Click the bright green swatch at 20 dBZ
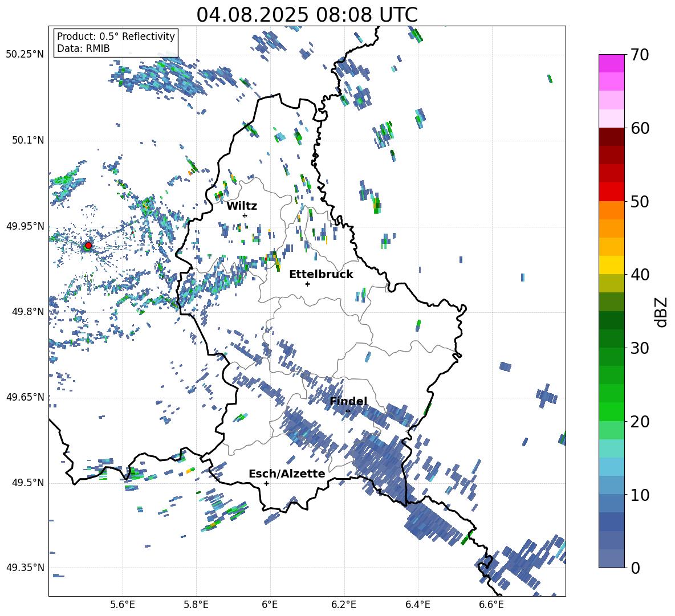This screenshot has width=675, height=616. [611, 411]
